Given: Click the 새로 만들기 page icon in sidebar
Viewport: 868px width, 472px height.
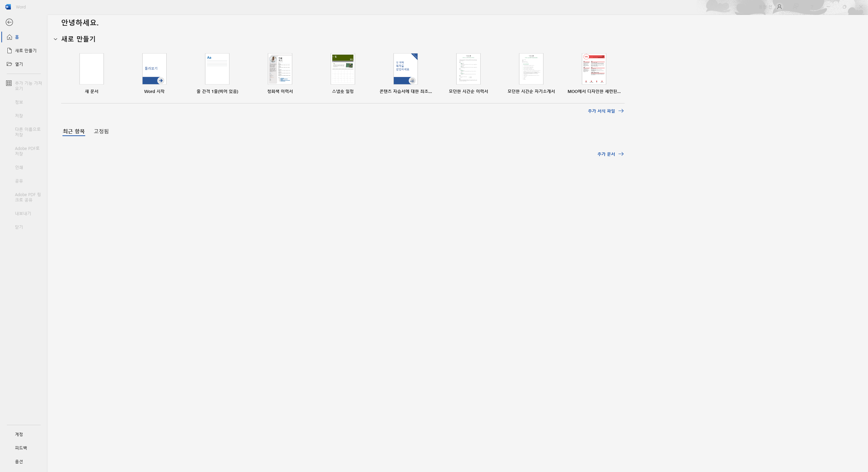Looking at the screenshot, I should (10, 51).
